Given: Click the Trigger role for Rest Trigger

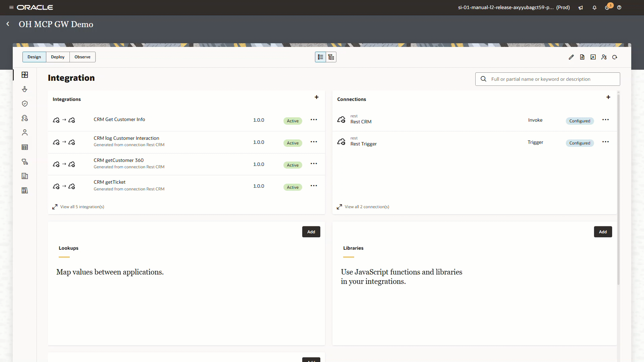Looking at the screenshot, I should [535, 142].
